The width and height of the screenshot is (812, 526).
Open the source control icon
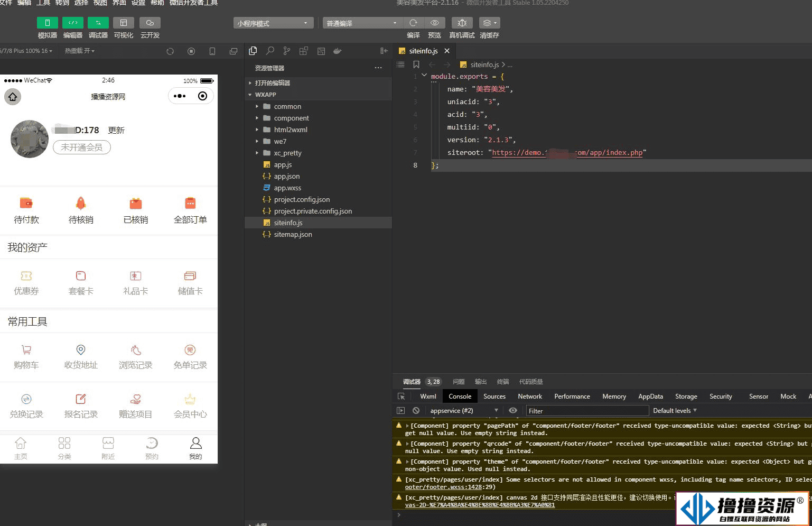click(287, 51)
